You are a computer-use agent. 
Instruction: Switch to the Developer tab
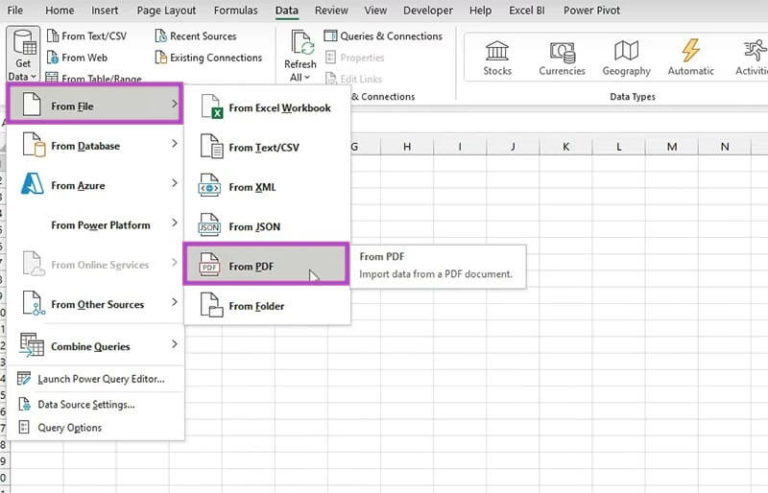[x=428, y=10]
